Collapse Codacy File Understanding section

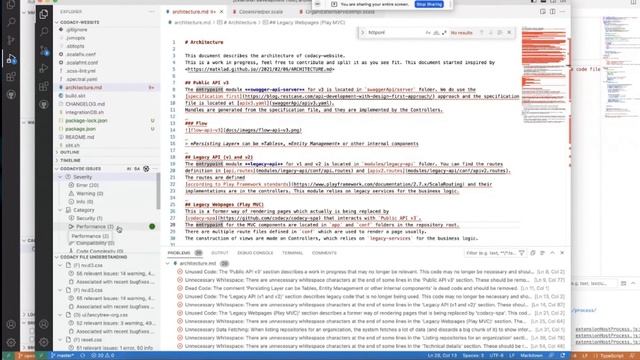coord(107,257)
